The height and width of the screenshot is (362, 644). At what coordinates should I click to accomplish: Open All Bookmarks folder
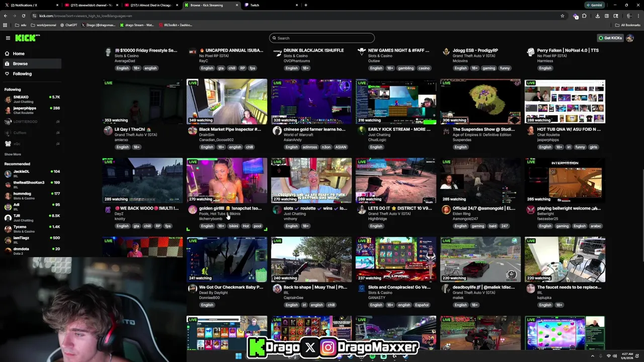coord(628,25)
